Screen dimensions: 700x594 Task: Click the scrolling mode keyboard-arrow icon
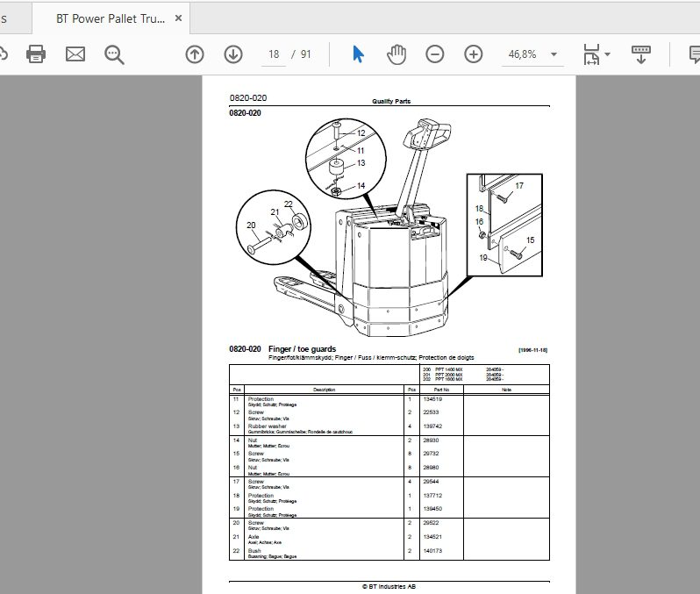point(641,54)
